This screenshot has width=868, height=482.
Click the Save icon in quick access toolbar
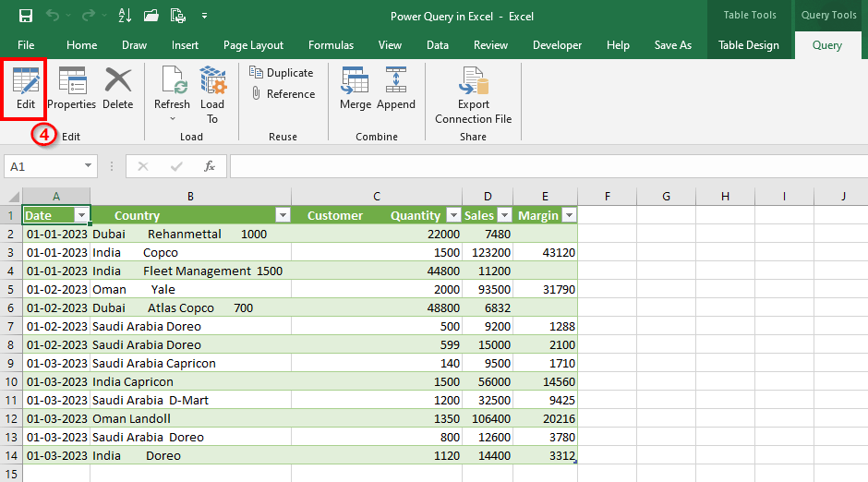point(26,16)
